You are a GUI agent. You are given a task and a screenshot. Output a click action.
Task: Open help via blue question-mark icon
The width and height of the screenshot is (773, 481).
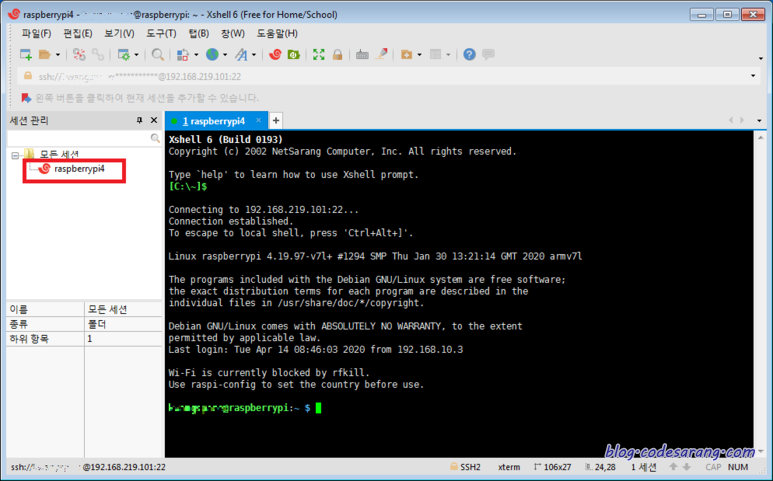coord(469,54)
